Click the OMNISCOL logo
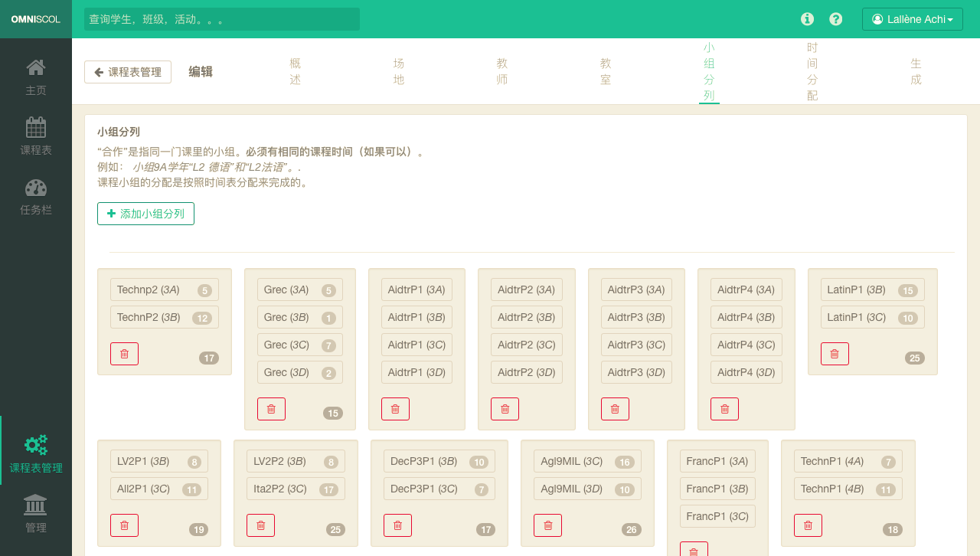Image resolution: width=980 pixels, height=556 pixels. [36, 19]
